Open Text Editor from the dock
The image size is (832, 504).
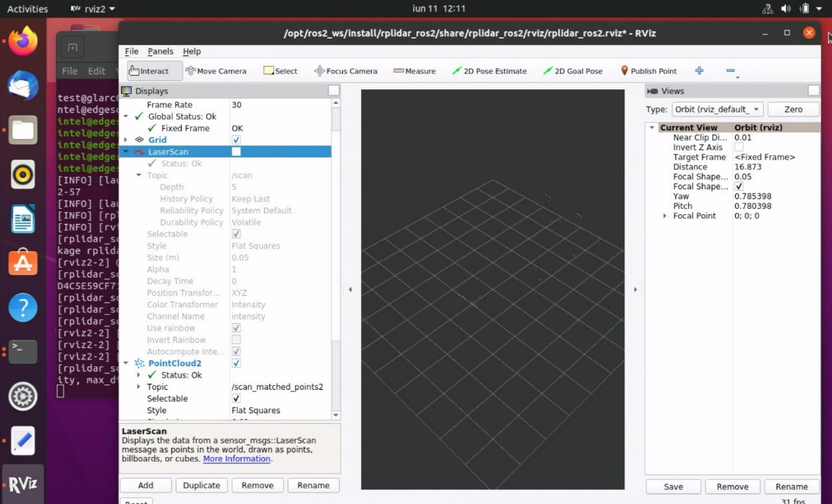coord(23,440)
